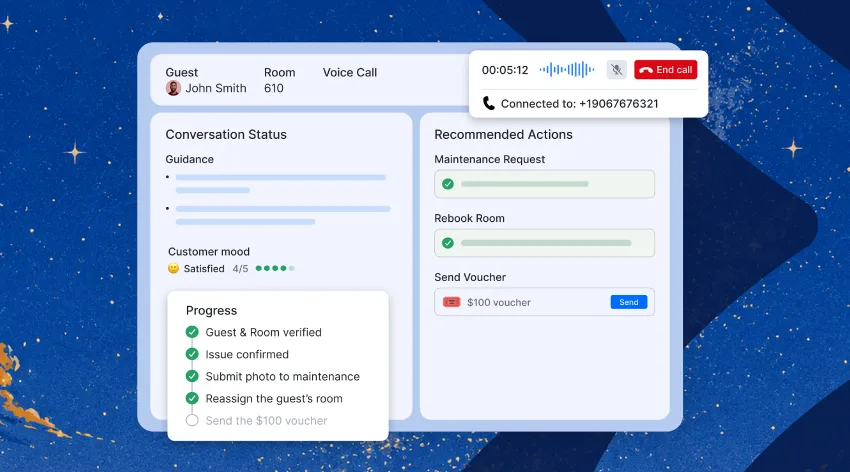Toggle the microphone mute icon
The width and height of the screenshot is (850, 472).
(616, 70)
